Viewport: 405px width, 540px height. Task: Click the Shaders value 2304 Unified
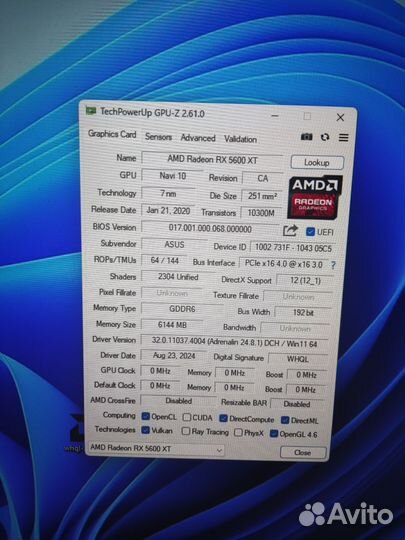point(178,277)
